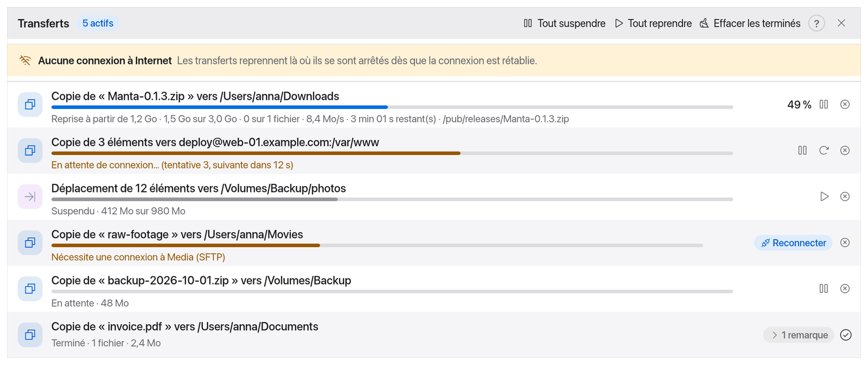Cancel the backup-2026-10-01.zip transfer
This screenshot has width=868, height=365.
coord(845,289)
